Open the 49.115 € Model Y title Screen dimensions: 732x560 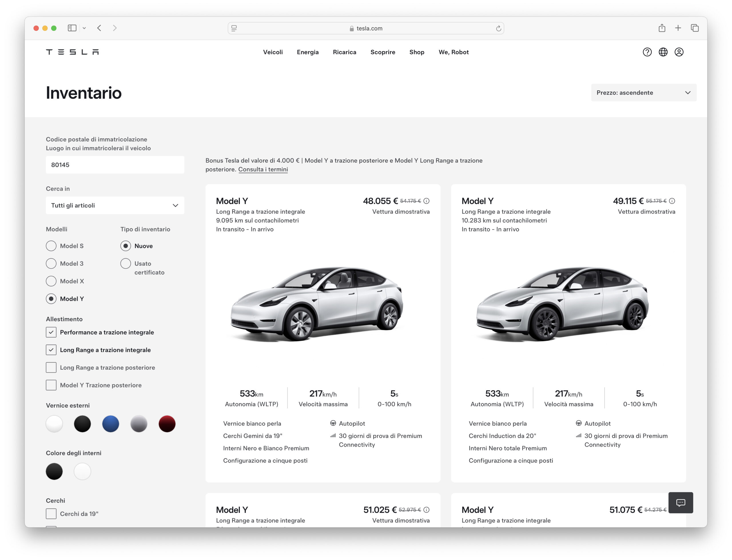point(478,201)
